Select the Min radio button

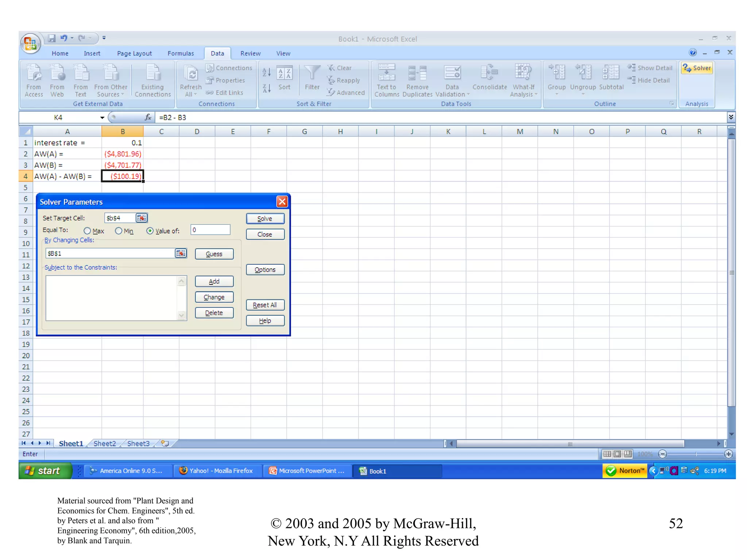(119, 231)
